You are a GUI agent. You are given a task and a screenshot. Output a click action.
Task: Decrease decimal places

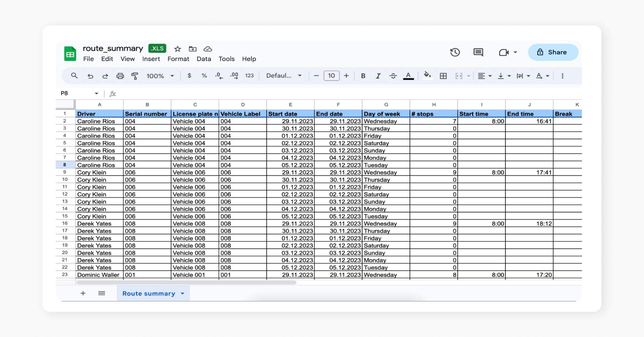219,76
